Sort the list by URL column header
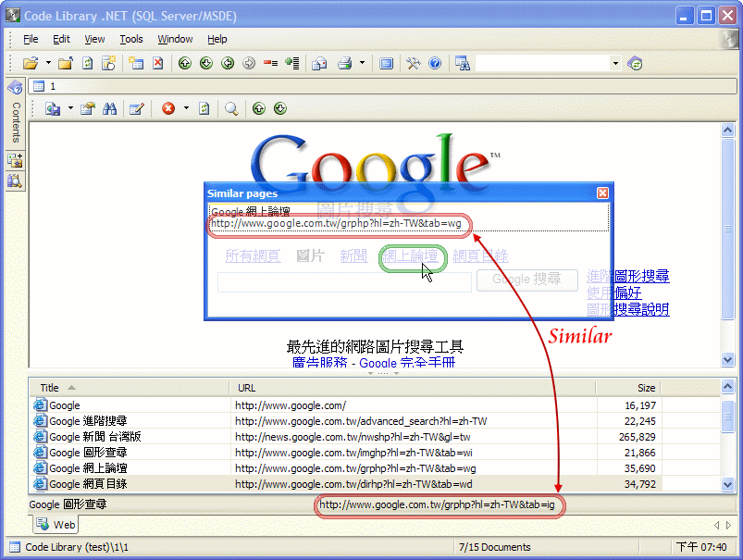 (414, 388)
